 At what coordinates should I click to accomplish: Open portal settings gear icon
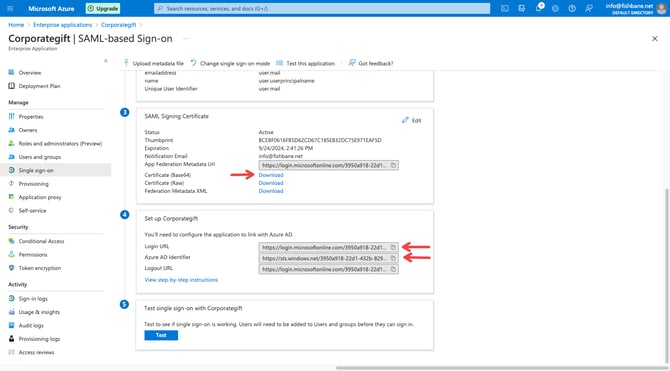coord(555,8)
